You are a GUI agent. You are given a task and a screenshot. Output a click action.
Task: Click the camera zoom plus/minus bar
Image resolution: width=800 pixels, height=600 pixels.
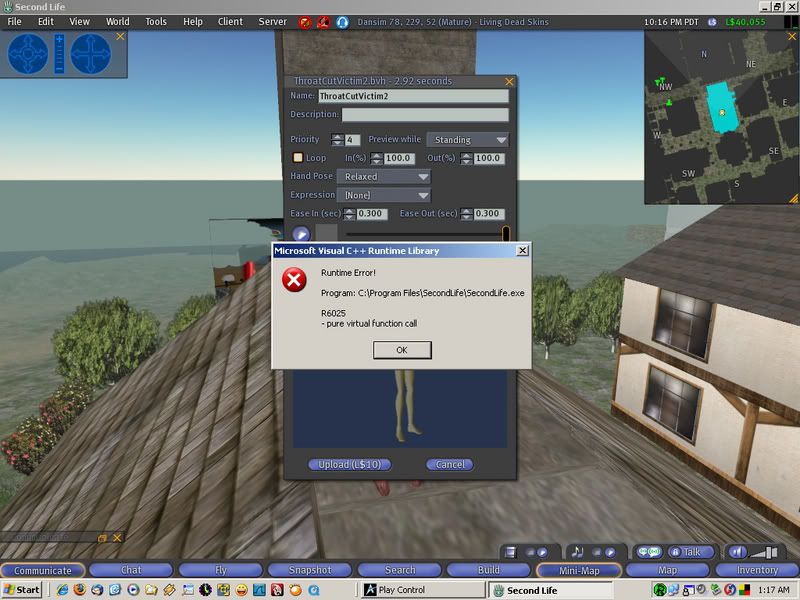[x=59, y=54]
